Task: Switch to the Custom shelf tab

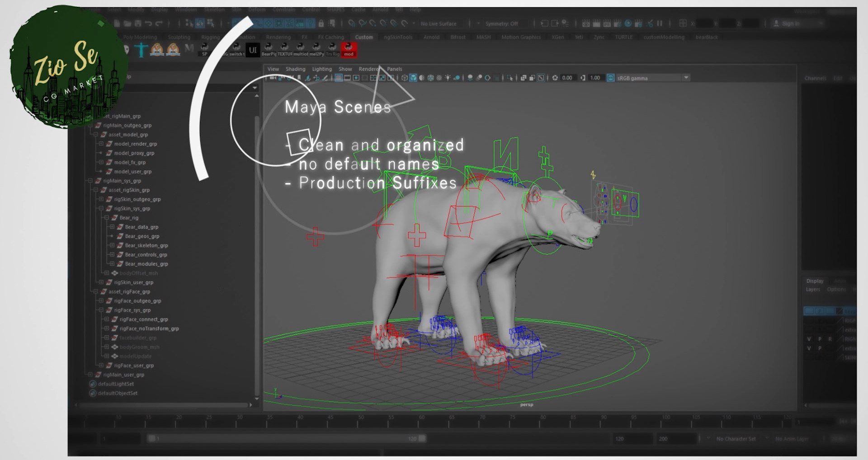Action: [x=364, y=37]
